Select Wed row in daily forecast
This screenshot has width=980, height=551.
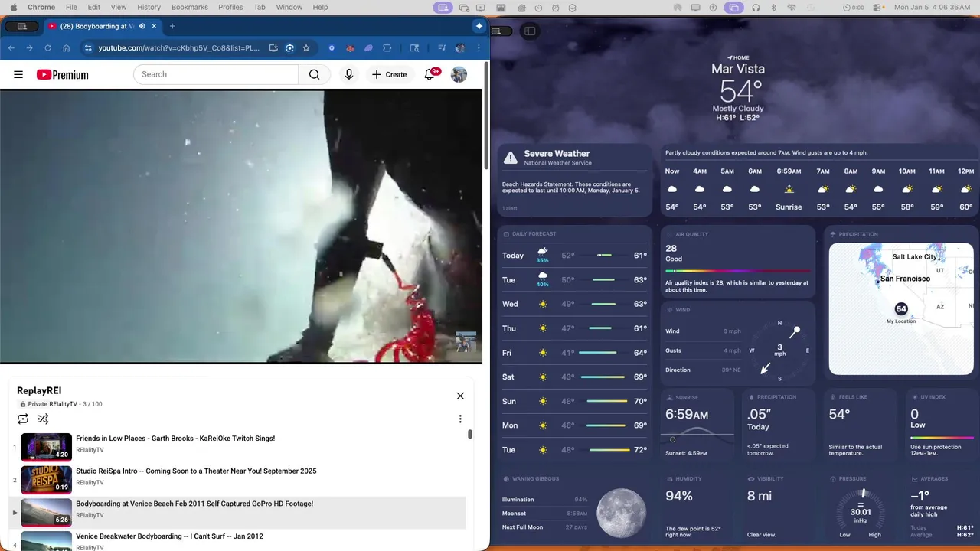575,304
